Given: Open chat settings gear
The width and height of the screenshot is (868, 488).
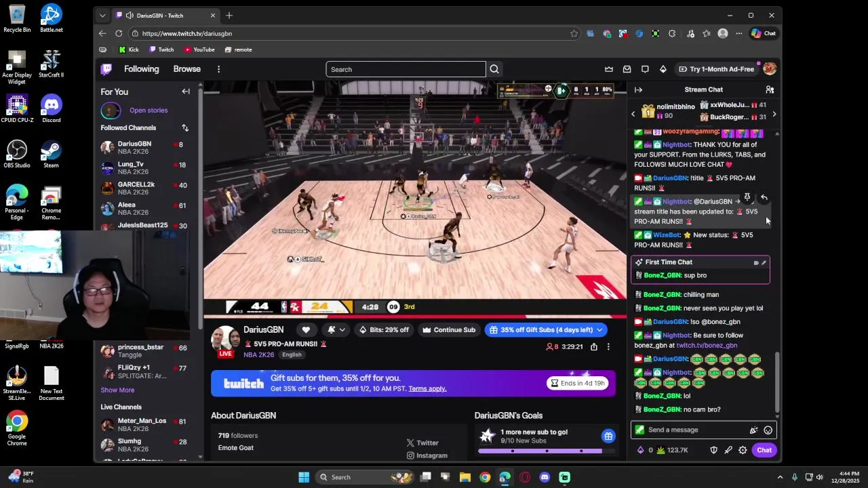Looking at the screenshot, I should tap(743, 450).
